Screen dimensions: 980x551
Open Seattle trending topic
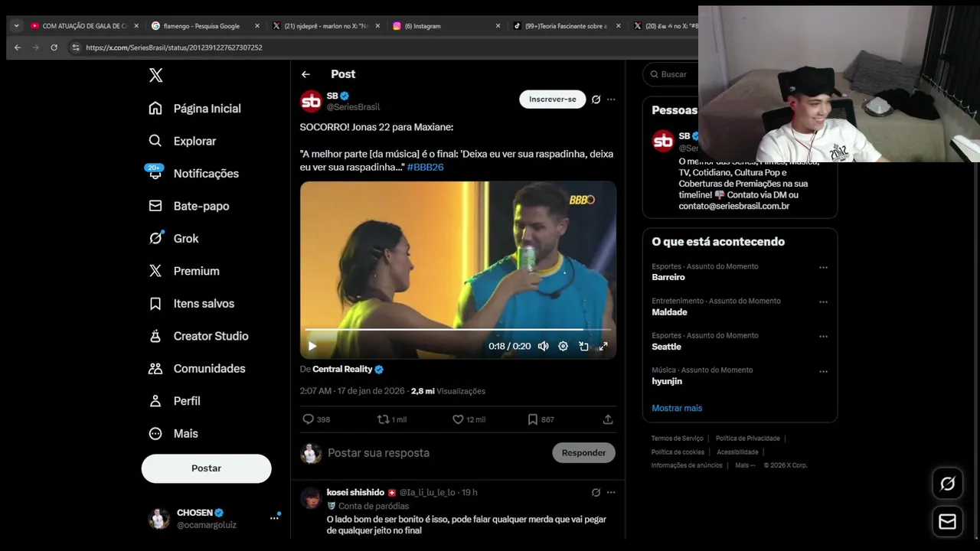point(666,347)
